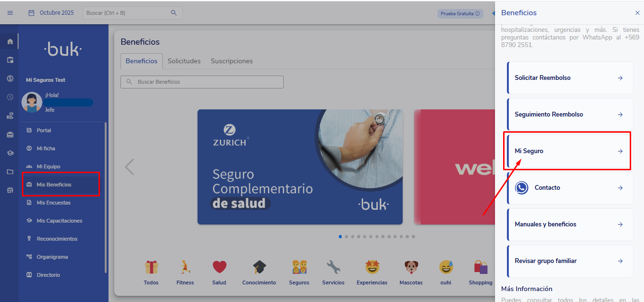Click the search magnifier icon in top bar
The image size is (644, 302).
point(174,13)
